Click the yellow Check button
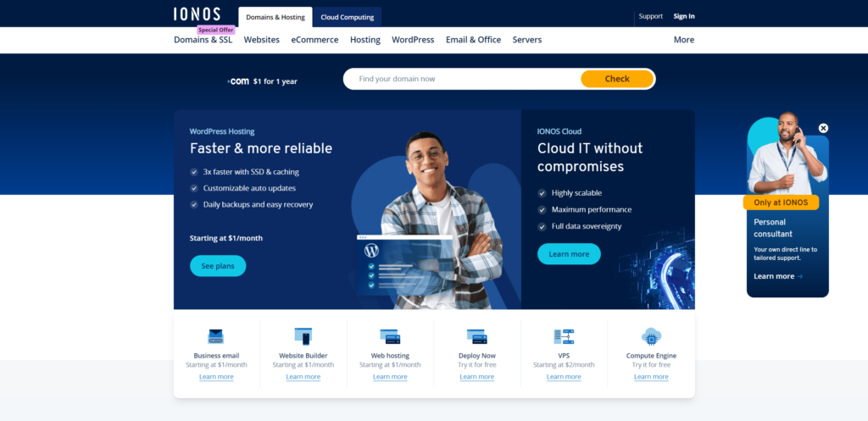The image size is (868, 421). 617,79
